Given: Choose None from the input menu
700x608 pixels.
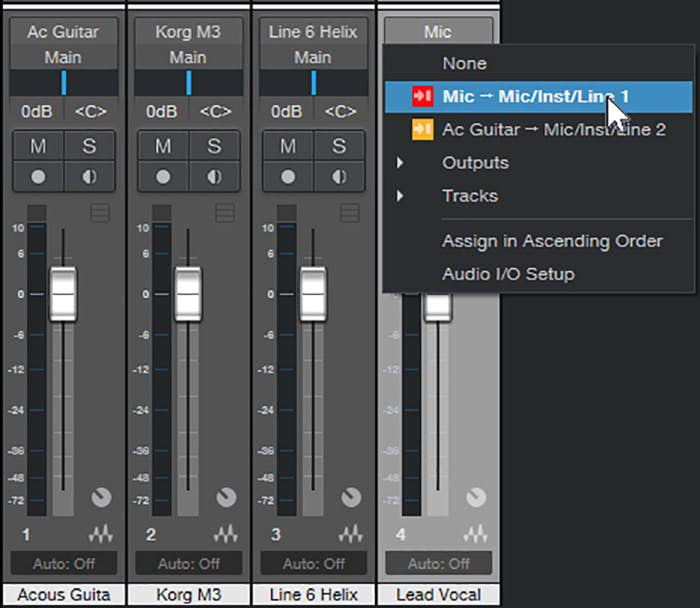Looking at the screenshot, I should coord(464,63).
